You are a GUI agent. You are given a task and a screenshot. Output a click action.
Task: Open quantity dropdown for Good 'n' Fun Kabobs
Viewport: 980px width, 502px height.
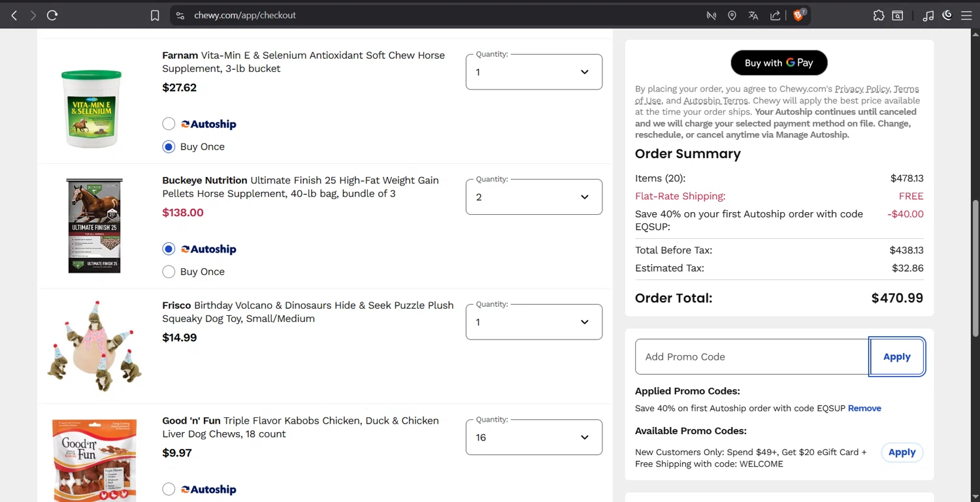click(x=534, y=437)
